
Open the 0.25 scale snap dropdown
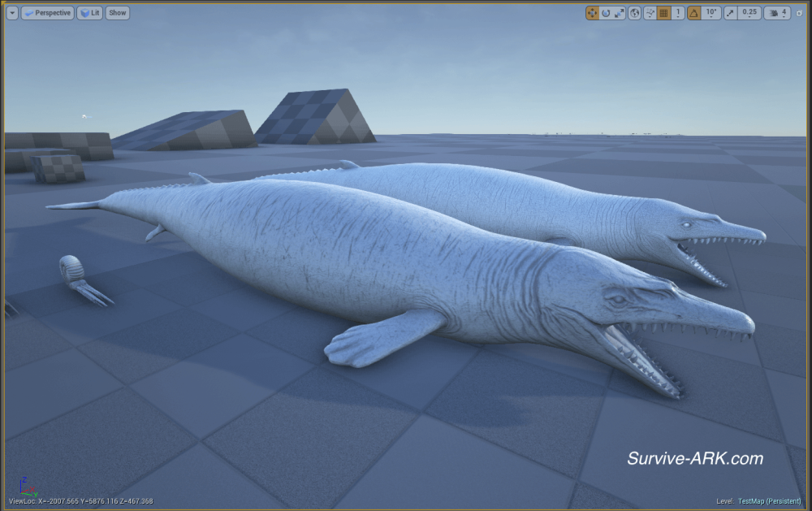pyautogui.click(x=749, y=13)
